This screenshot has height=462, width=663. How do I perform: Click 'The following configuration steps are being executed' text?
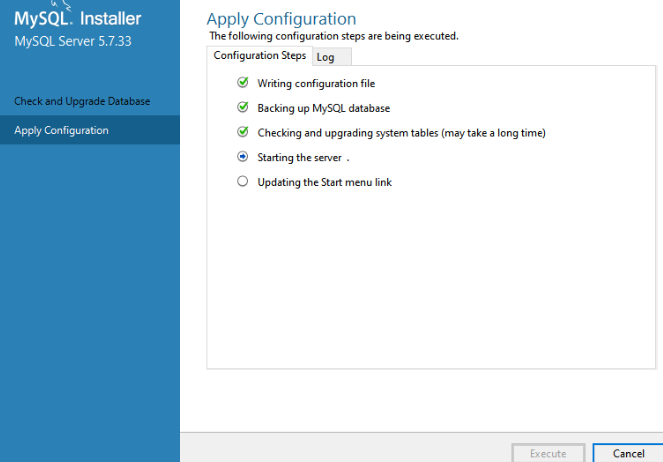click(334, 36)
